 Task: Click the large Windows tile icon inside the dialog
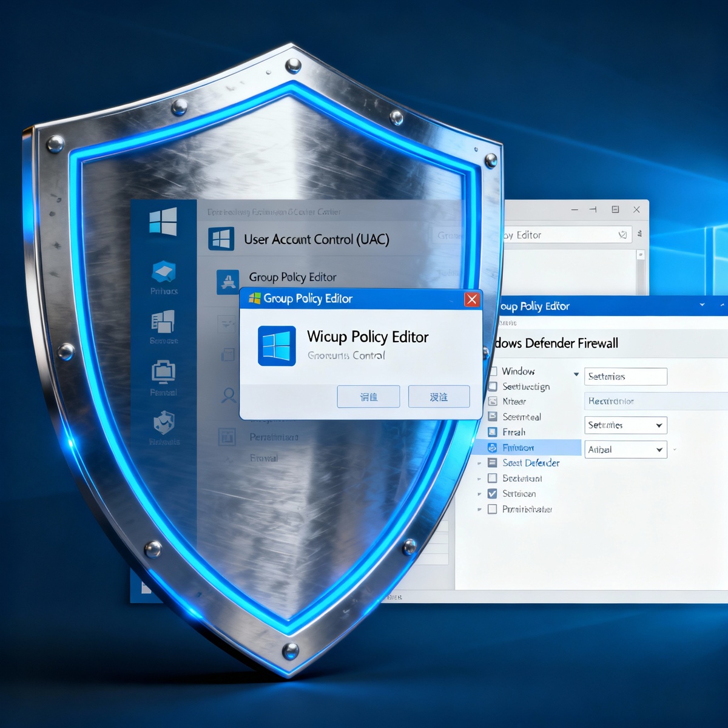(277, 346)
